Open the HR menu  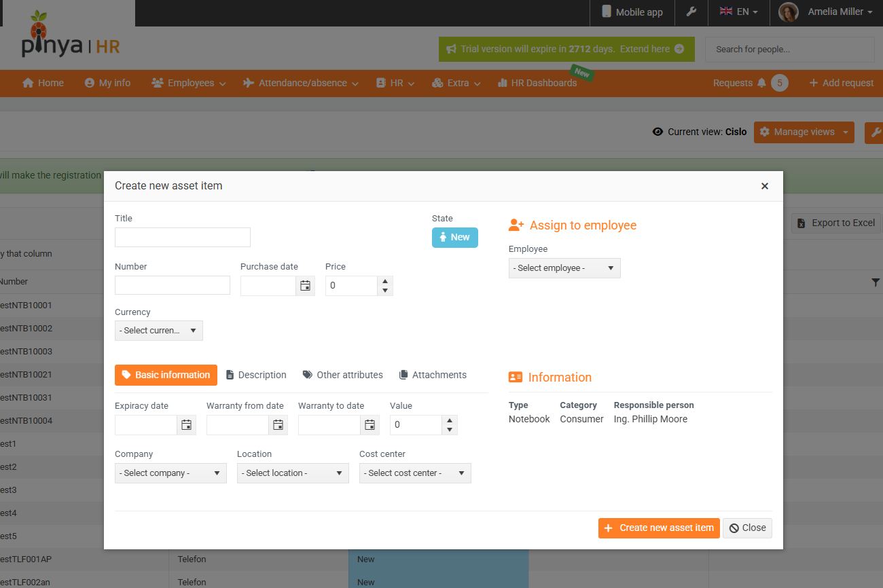click(395, 83)
